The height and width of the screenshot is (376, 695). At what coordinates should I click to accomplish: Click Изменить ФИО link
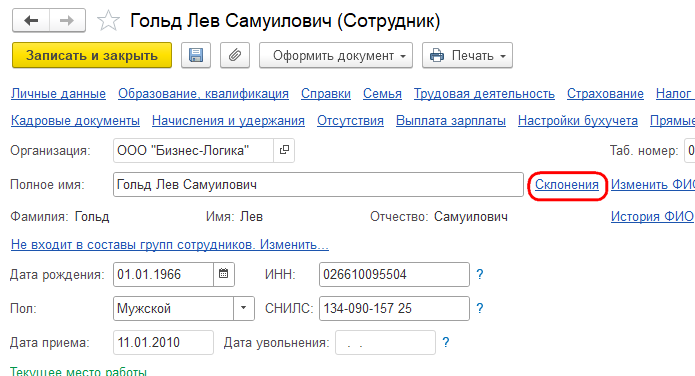(x=652, y=184)
